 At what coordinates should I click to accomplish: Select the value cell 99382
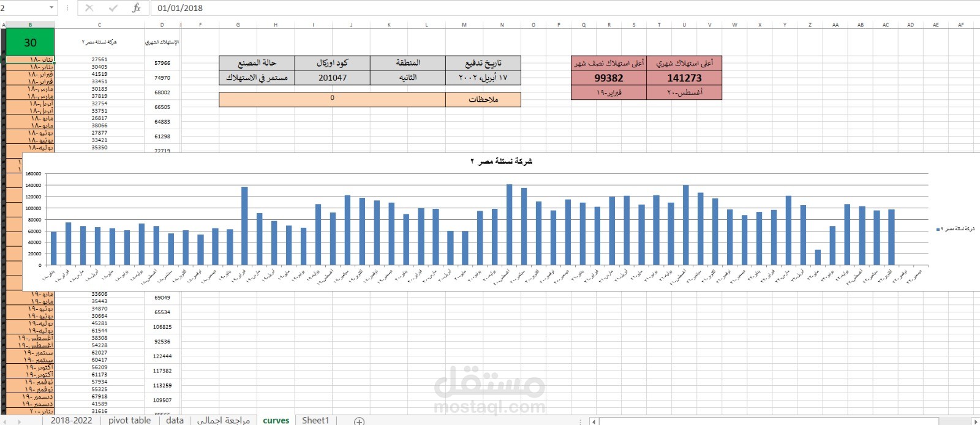609,78
